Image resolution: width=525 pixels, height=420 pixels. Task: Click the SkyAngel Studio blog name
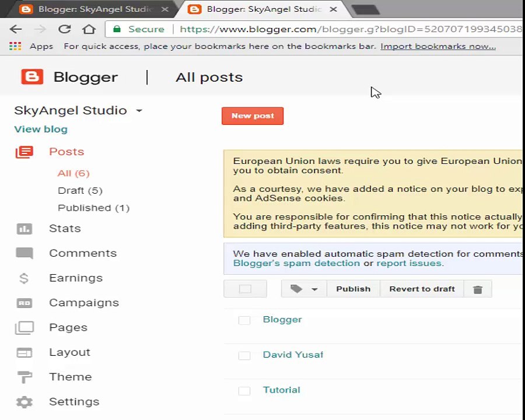point(71,110)
